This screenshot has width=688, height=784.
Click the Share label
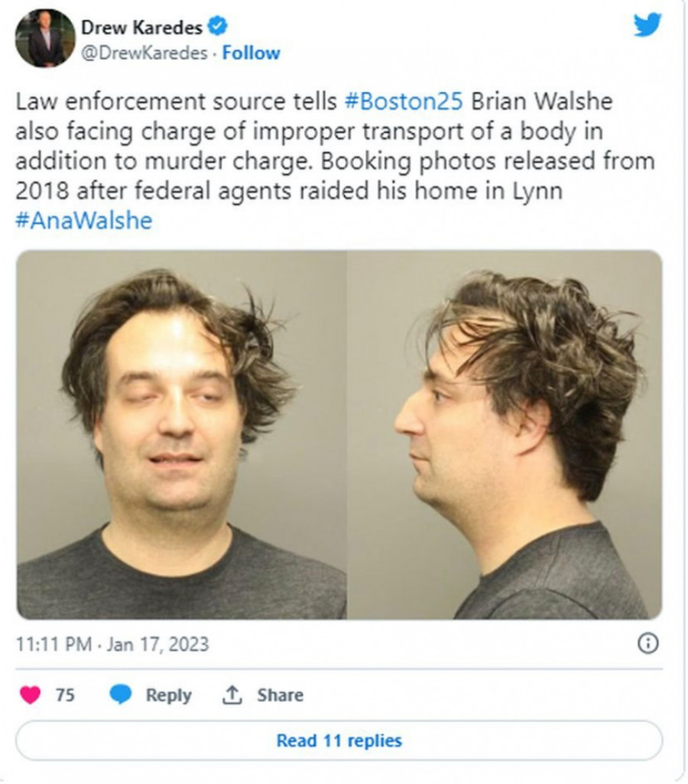point(280,695)
